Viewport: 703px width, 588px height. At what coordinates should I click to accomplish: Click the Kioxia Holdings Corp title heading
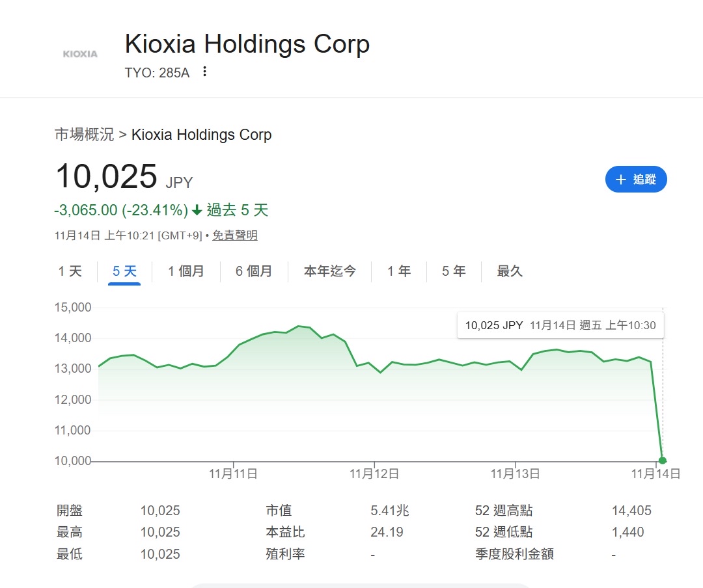click(x=247, y=44)
